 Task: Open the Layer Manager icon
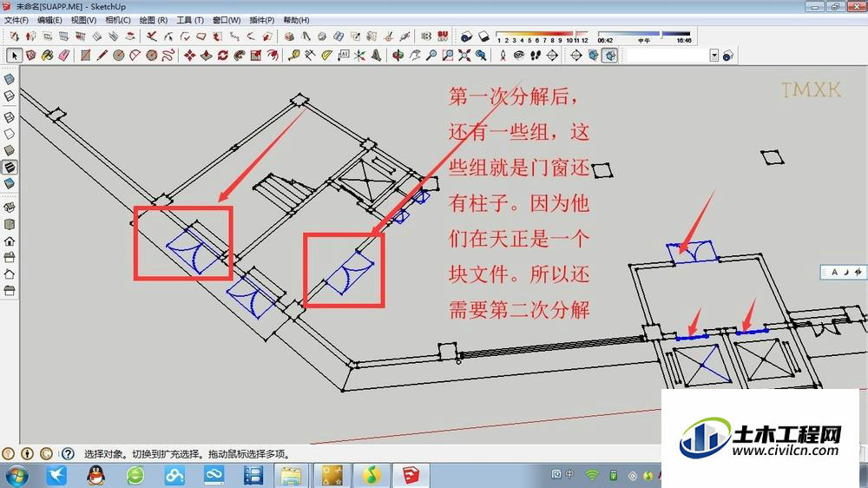pyautogui.click(x=728, y=56)
